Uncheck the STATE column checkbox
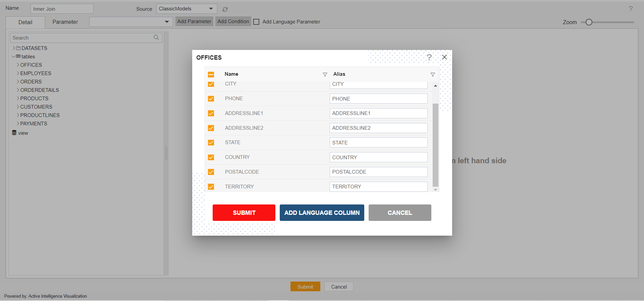 coord(211,142)
